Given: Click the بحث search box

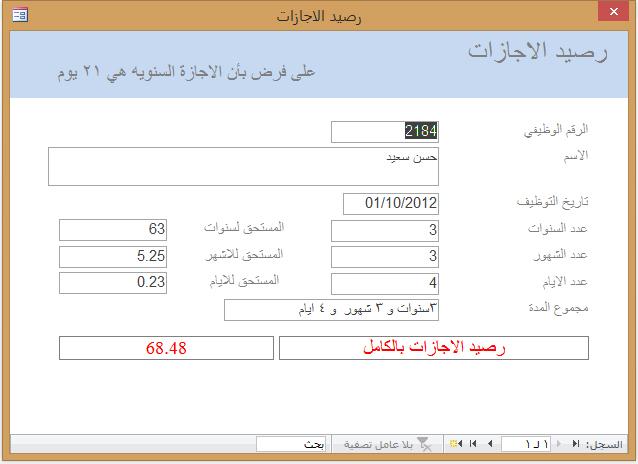Looking at the screenshot, I should tap(291, 443).
